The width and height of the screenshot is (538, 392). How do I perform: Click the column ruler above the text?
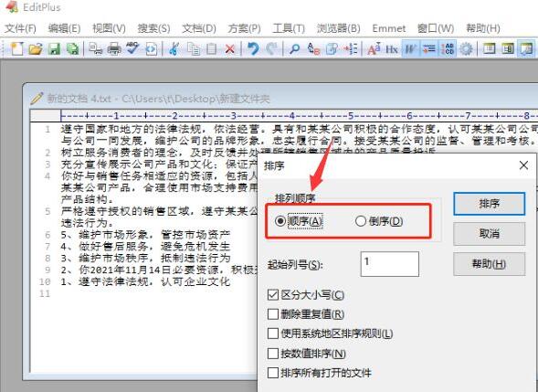pos(299,116)
